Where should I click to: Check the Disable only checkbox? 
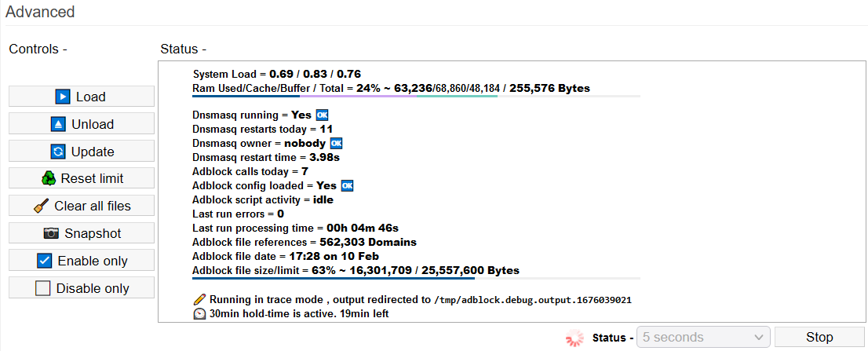click(x=42, y=288)
